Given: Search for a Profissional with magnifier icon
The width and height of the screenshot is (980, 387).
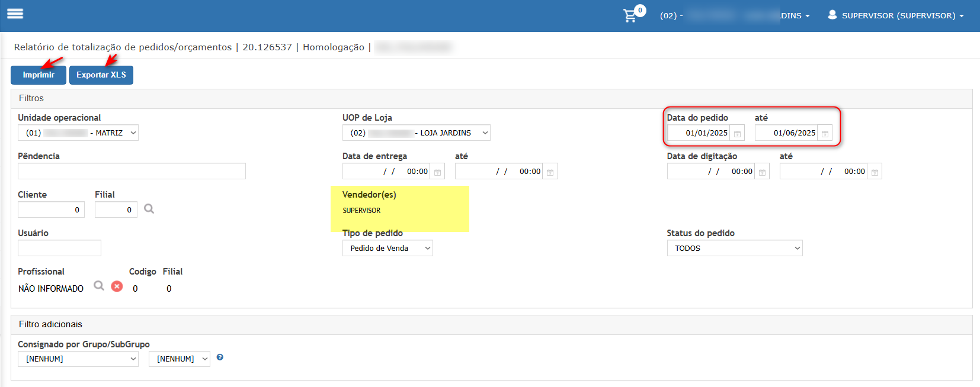Looking at the screenshot, I should [99, 286].
